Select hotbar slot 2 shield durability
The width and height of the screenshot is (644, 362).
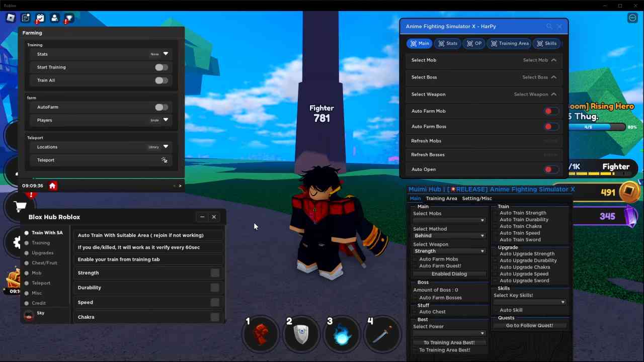pyautogui.click(x=301, y=333)
